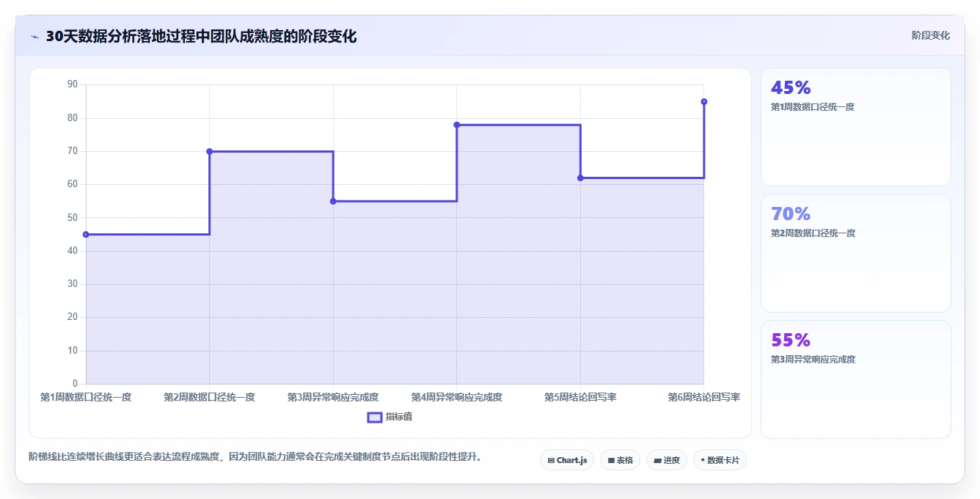This screenshot has width=980, height=499.
Task: Select the 55% data card
Action: (x=856, y=379)
